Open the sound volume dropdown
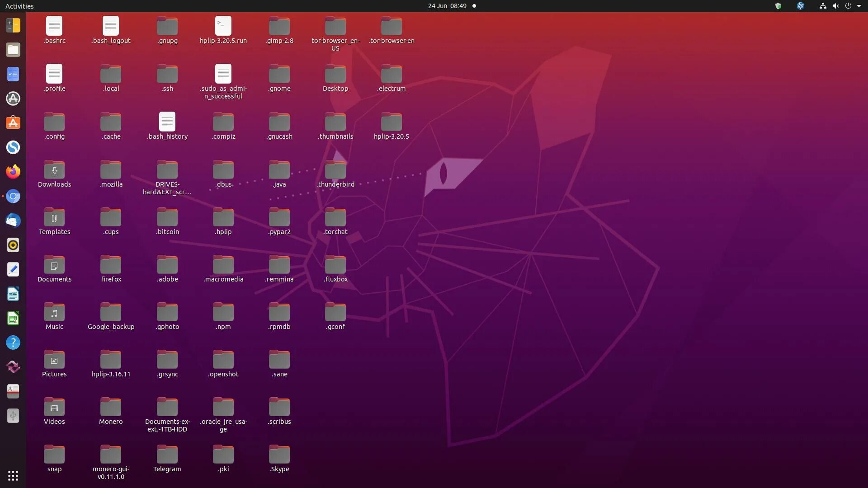The width and height of the screenshot is (868, 488). (x=835, y=6)
